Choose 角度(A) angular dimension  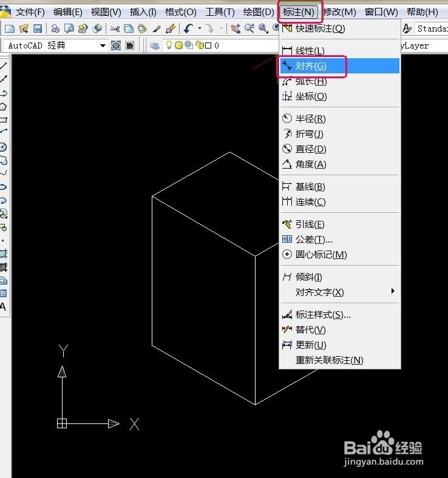[340, 164]
